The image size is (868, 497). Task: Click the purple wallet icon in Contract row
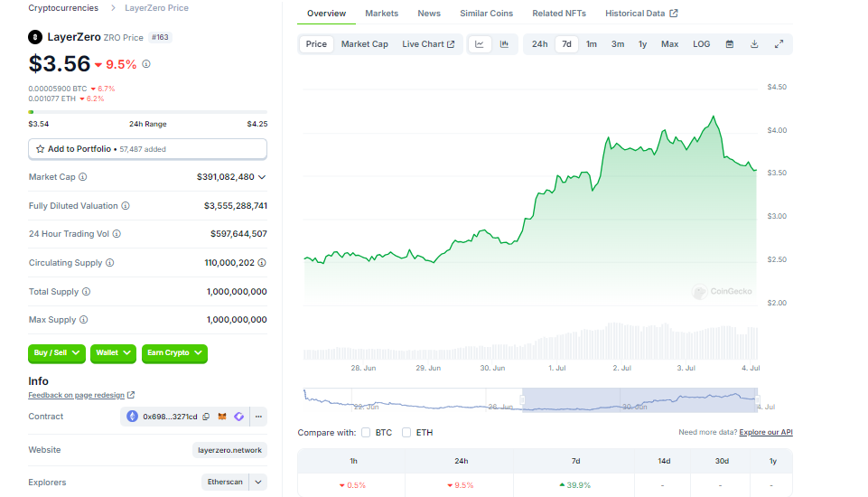pyautogui.click(x=239, y=417)
